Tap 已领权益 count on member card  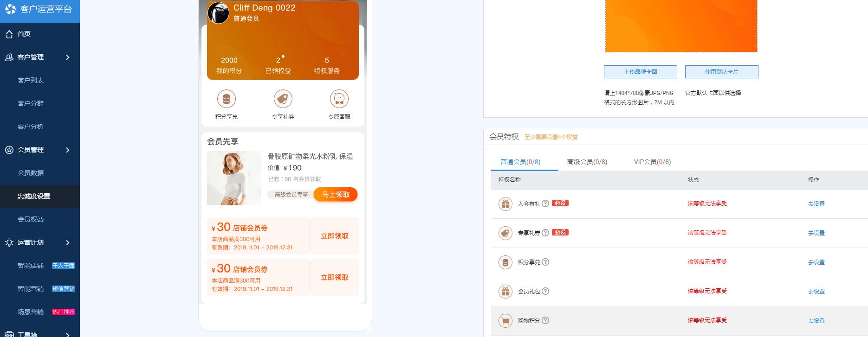pyautogui.click(x=278, y=65)
